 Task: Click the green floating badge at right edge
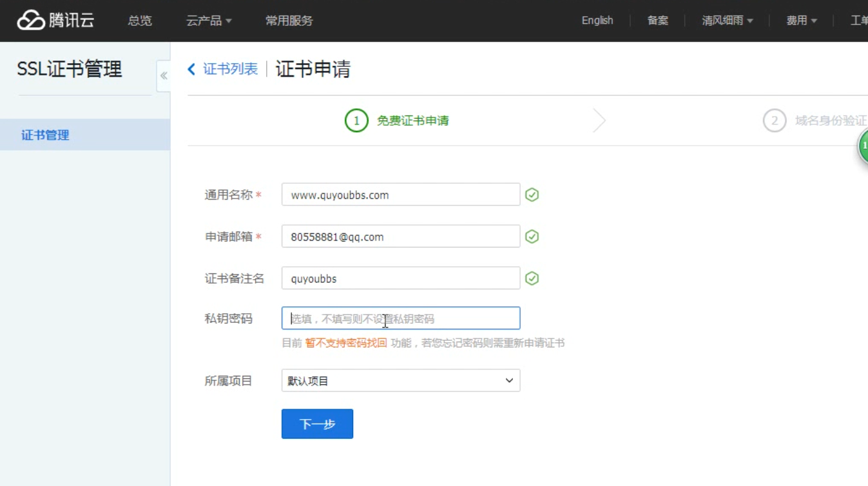tap(863, 146)
